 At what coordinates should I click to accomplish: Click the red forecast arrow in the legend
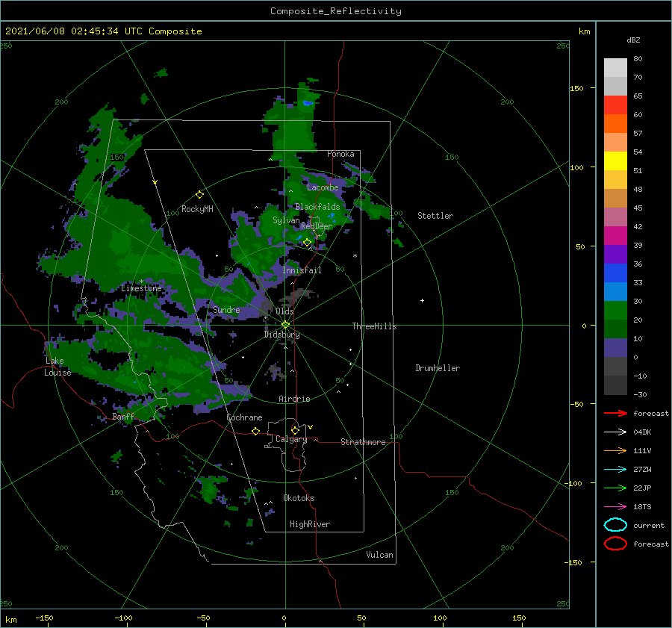click(x=615, y=413)
